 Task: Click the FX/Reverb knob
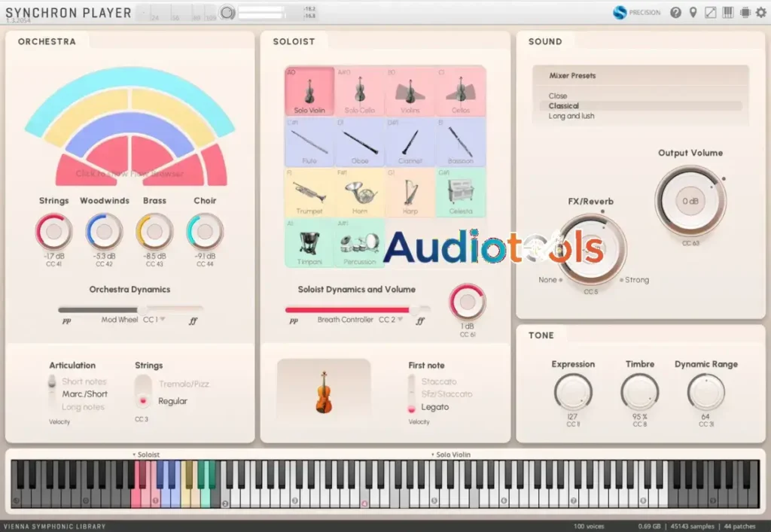click(590, 250)
